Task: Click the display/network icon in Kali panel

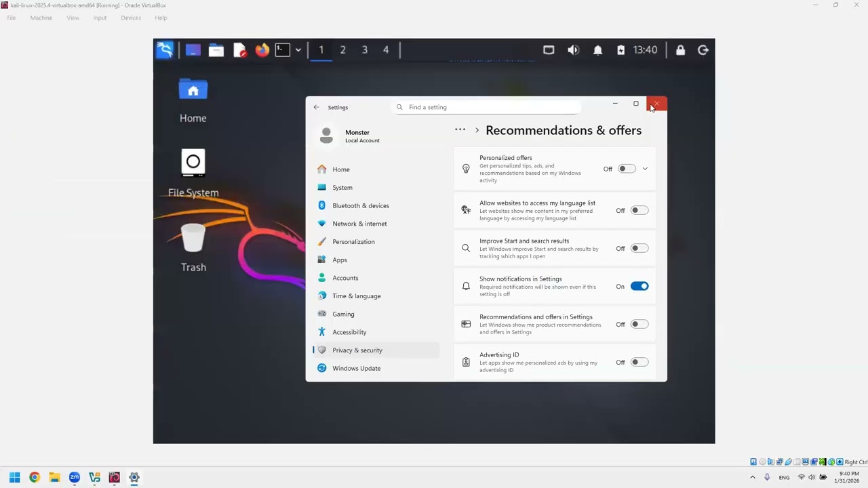Action: (549, 49)
